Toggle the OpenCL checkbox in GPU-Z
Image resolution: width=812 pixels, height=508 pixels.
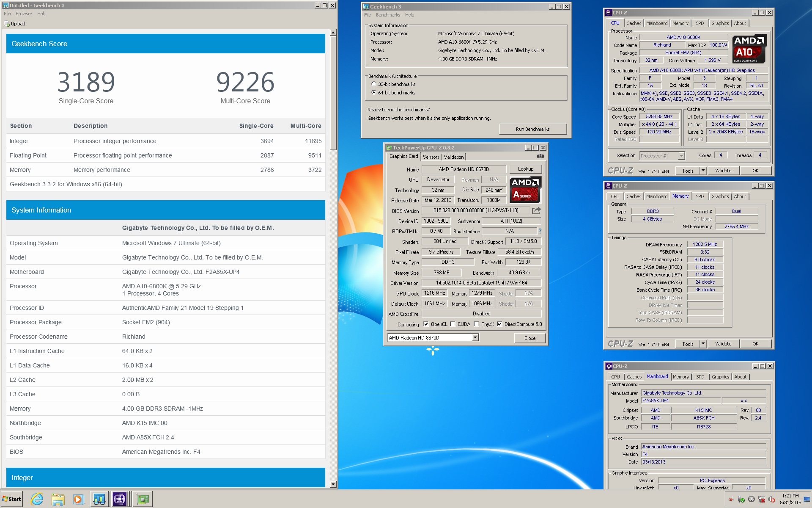point(425,324)
